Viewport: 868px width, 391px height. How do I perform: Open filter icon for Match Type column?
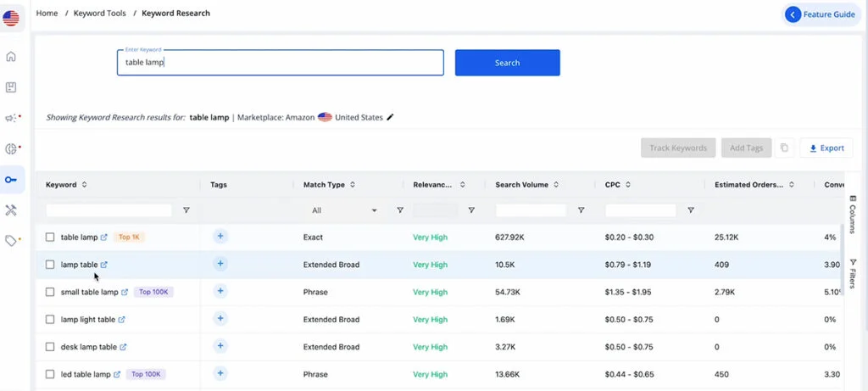400,210
